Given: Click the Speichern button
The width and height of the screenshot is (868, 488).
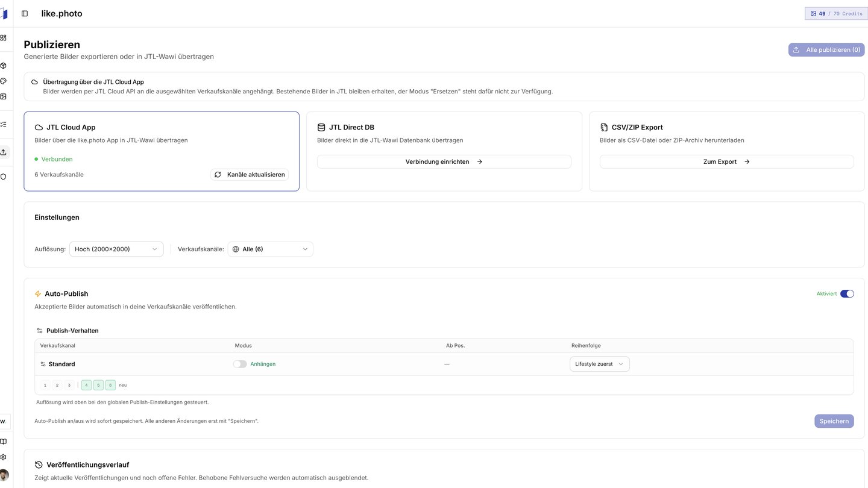Looking at the screenshot, I should tap(834, 421).
